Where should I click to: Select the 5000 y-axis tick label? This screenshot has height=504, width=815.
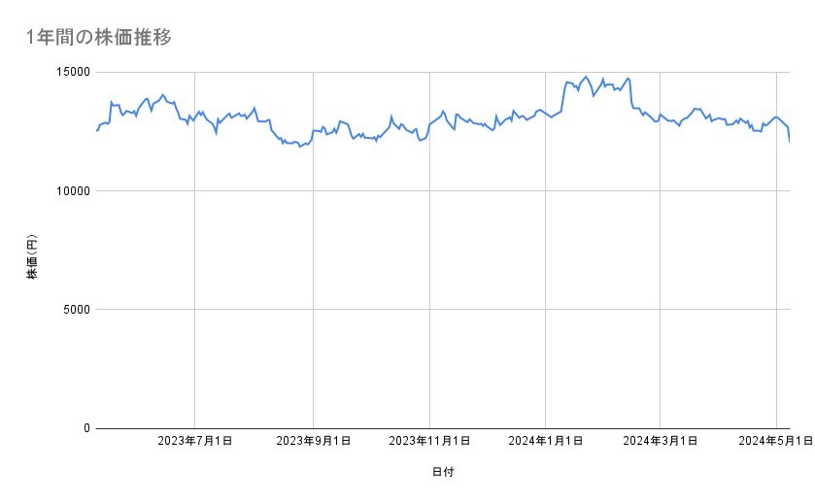pyautogui.click(x=74, y=310)
